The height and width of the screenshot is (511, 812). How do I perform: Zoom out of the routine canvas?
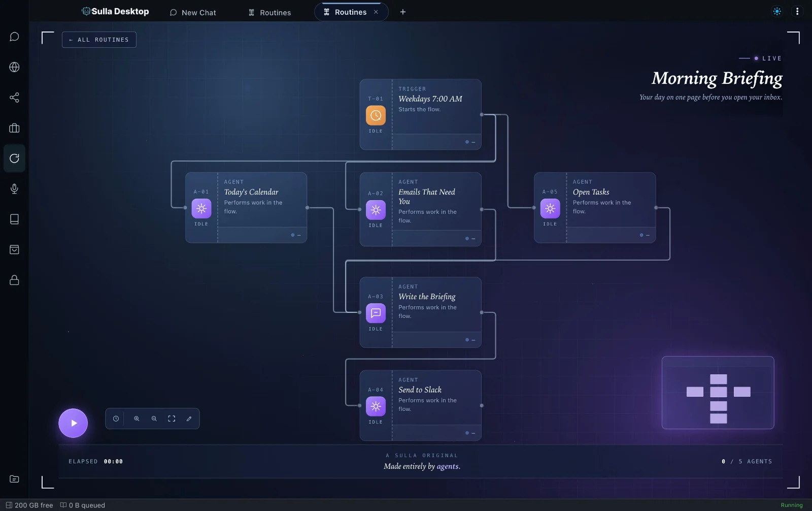click(x=154, y=419)
